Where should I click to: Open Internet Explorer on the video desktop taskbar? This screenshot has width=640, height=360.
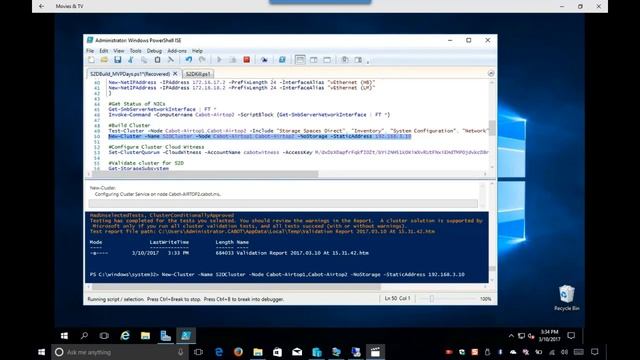coord(125,336)
